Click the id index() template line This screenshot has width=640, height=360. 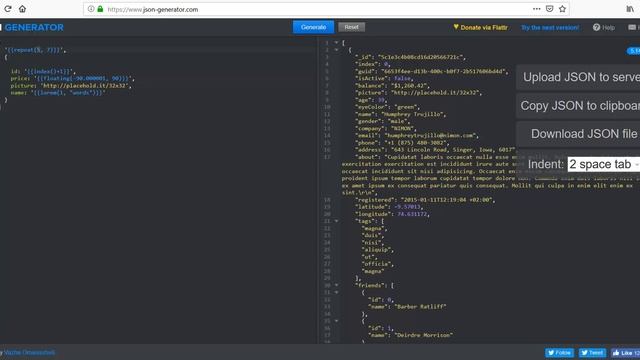pos(43,71)
